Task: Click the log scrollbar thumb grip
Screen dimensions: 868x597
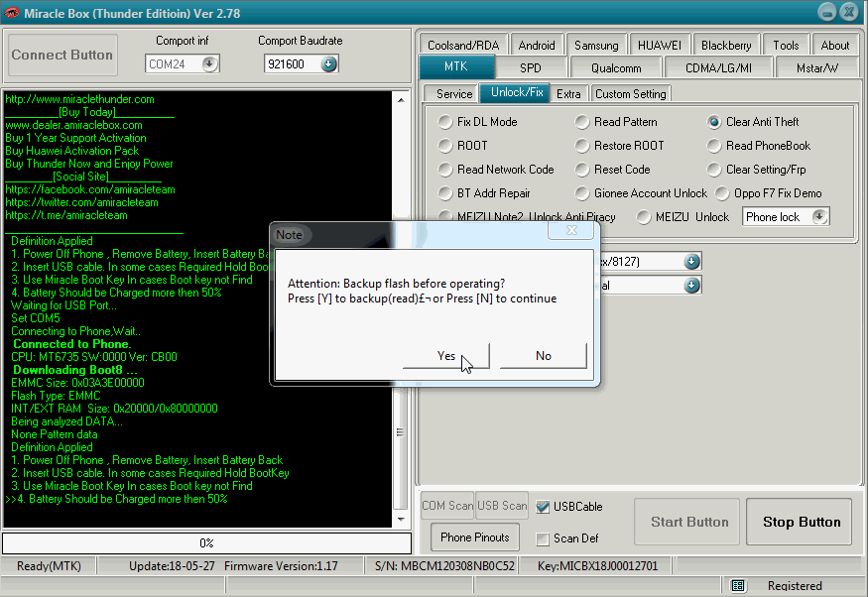Action: [400, 432]
